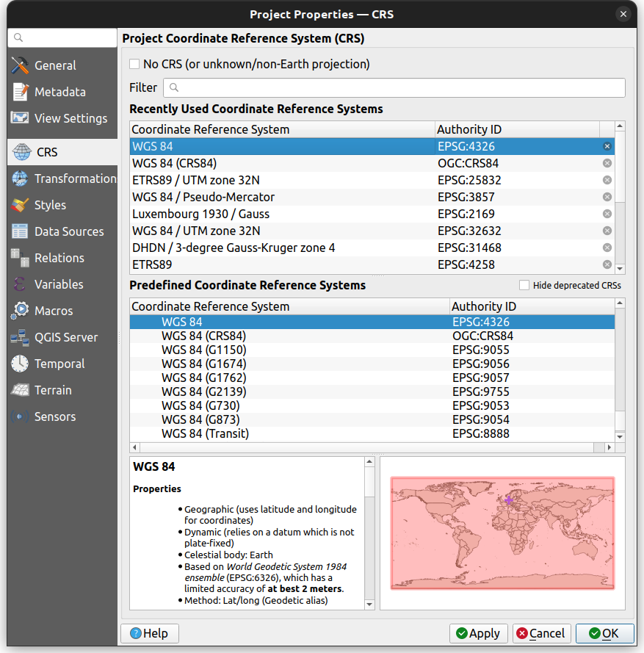Image resolution: width=644 pixels, height=653 pixels.
Task: Select WGS 84 (CRS84) in predefined list
Action: [372, 336]
